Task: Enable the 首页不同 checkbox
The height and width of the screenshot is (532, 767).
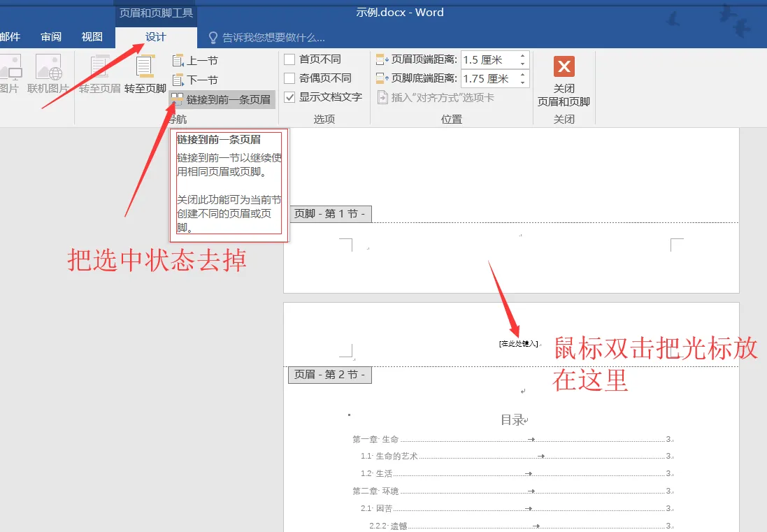Action: (x=289, y=59)
